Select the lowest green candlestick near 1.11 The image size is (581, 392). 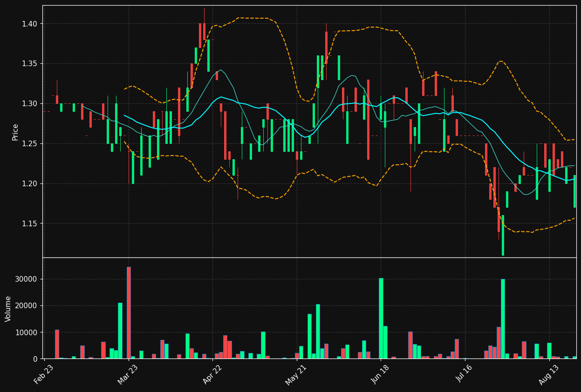[503, 235]
